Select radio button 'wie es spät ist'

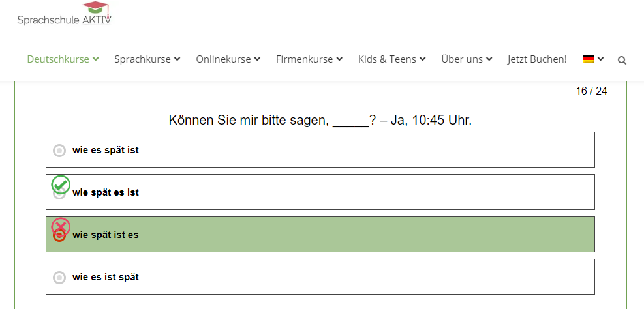[59, 151]
